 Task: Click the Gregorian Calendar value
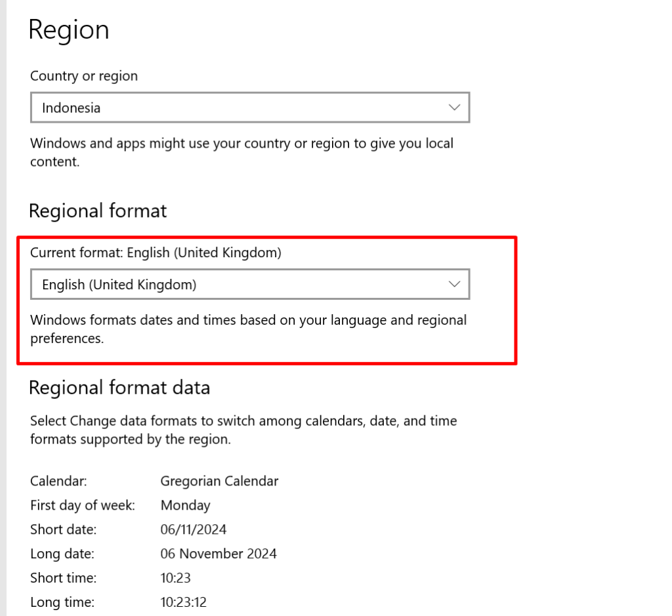tap(219, 481)
